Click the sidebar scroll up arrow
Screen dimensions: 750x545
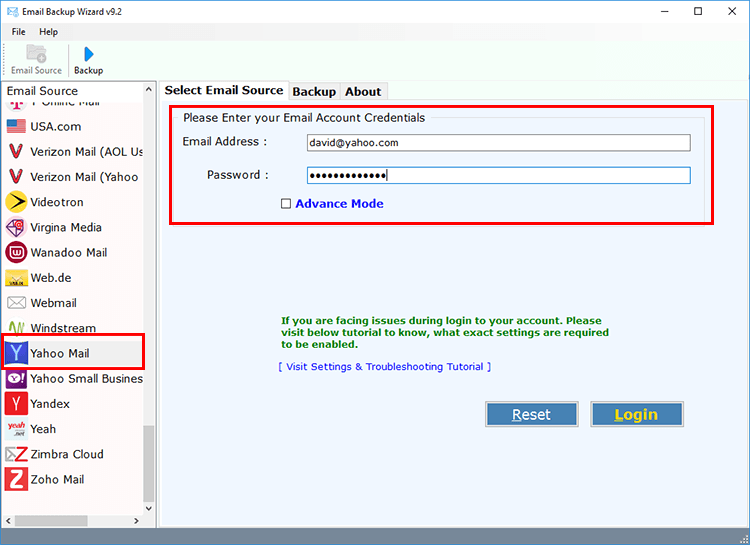[x=149, y=89]
